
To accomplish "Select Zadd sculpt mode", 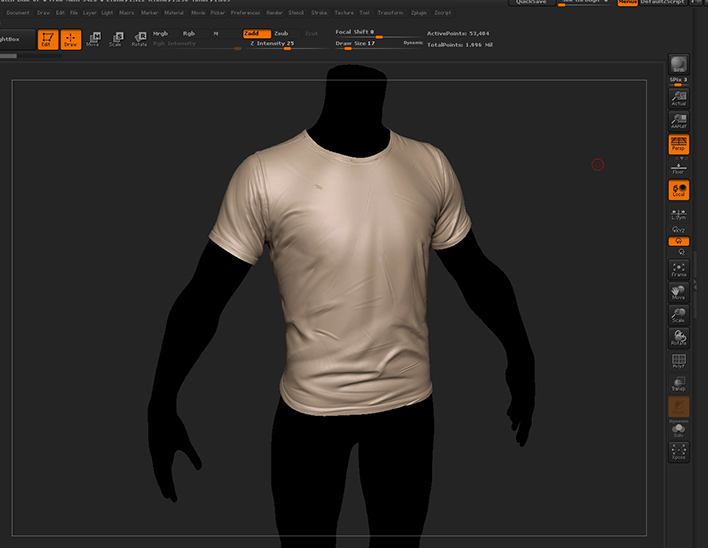I will pos(256,34).
